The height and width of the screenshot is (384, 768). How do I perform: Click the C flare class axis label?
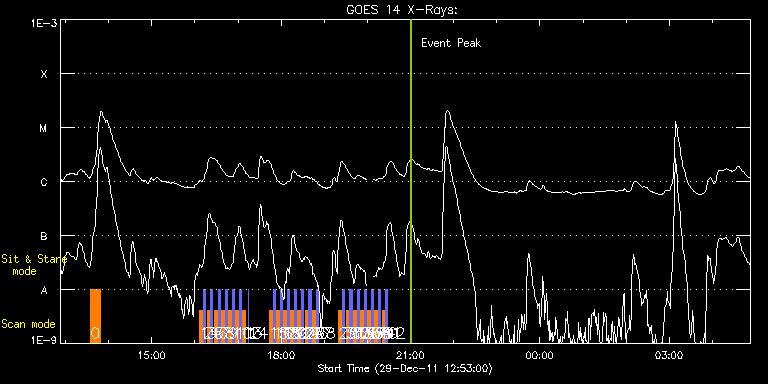[x=44, y=182]
